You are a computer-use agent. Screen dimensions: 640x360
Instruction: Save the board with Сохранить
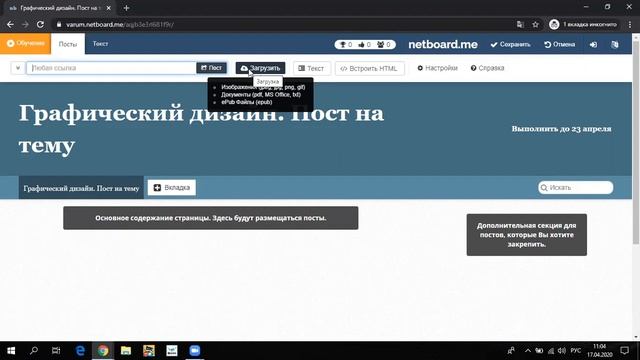[x=510, y=44]
